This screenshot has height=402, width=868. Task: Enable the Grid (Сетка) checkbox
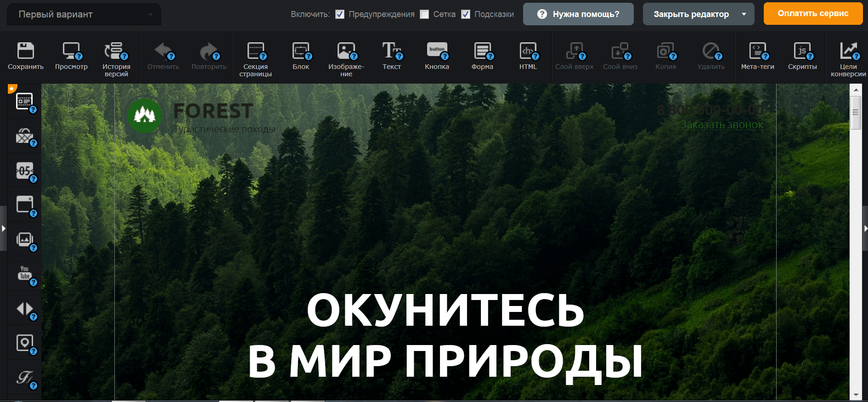tap(425, 14)
